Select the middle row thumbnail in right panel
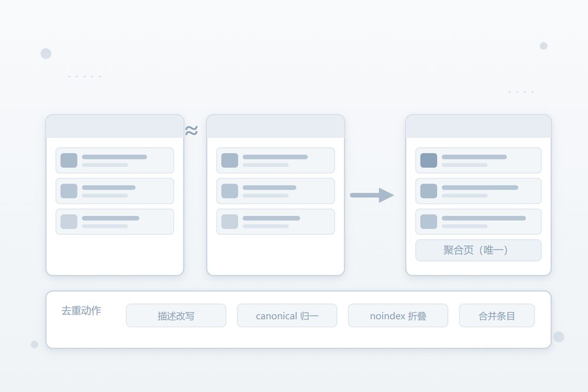 point(429,191)
